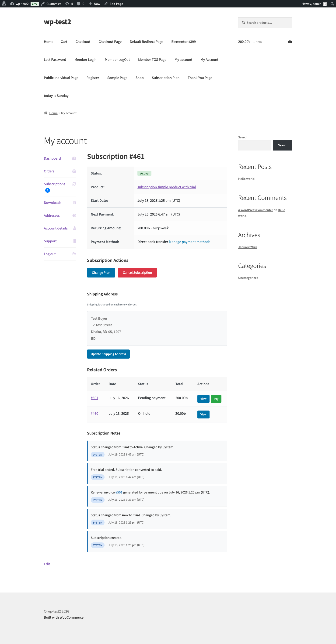Click the Change Plan button
This screenshot has height=644, width=336.
coord(101,273)
